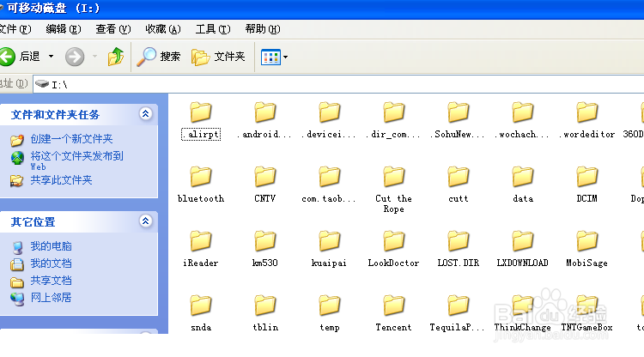Select the com.taob... folder
This screenshot has width=644, height=357.
[x=329, y=185]
